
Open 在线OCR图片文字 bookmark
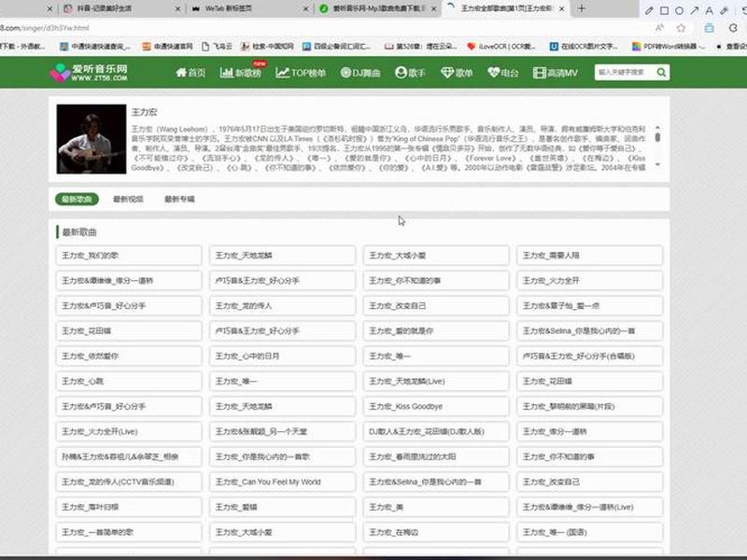[x=584, y=46]
